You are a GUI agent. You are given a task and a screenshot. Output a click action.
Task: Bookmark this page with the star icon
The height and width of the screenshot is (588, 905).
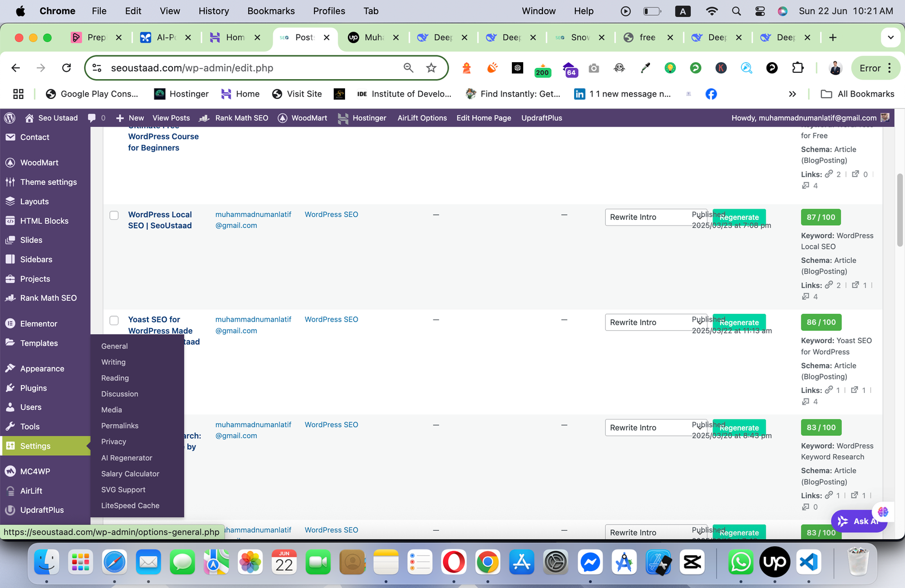point(432,68)
